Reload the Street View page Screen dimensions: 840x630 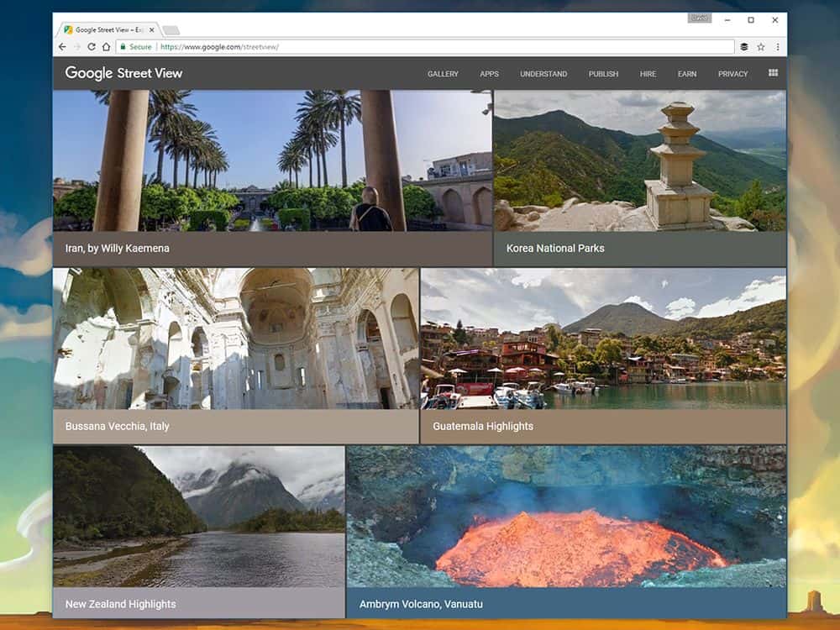92,47
